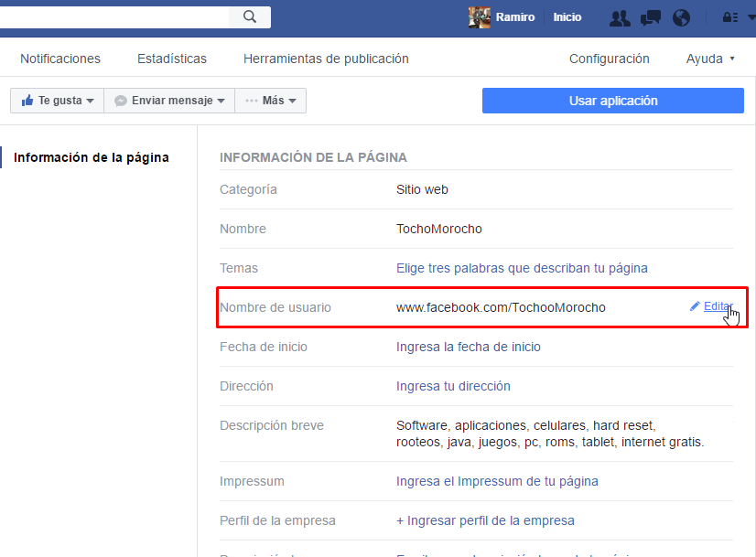This screenshot has height=557, width=756.
Task: Go to Inicio home link
Action: coord(567,17)
